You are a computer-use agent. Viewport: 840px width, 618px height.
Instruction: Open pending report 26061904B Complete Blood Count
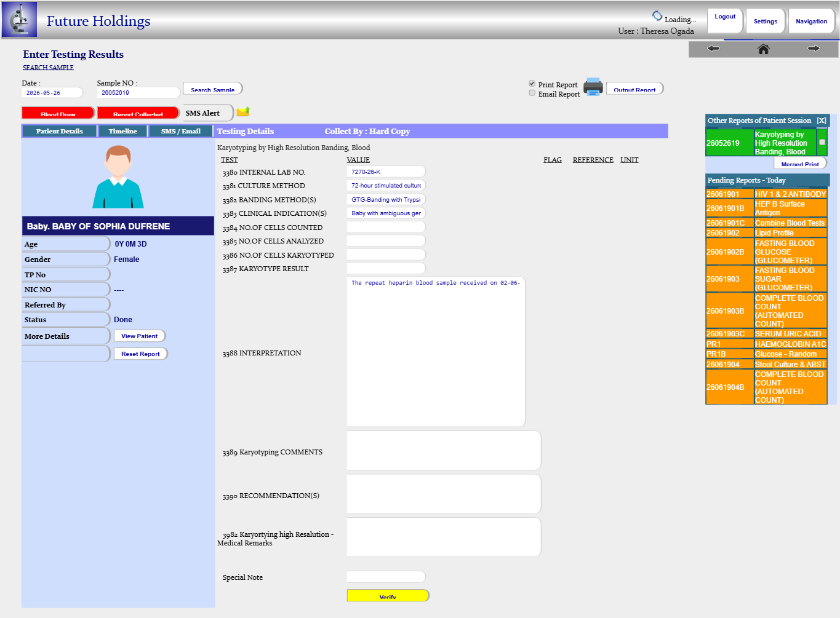click(x=766, y=387)
